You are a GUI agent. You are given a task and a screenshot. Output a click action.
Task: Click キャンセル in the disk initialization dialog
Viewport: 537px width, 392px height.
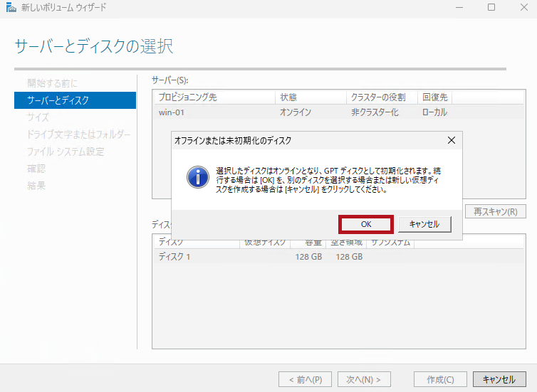tap(424, 224)
